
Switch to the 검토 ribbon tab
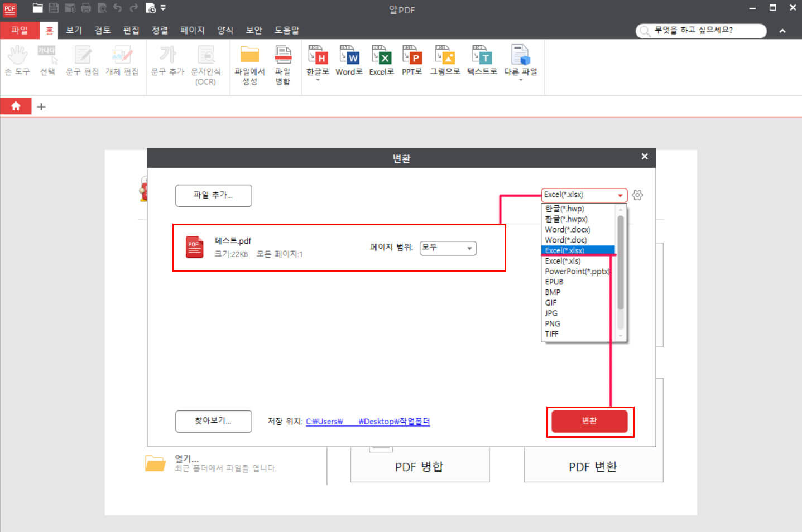[x=102, y=30]
